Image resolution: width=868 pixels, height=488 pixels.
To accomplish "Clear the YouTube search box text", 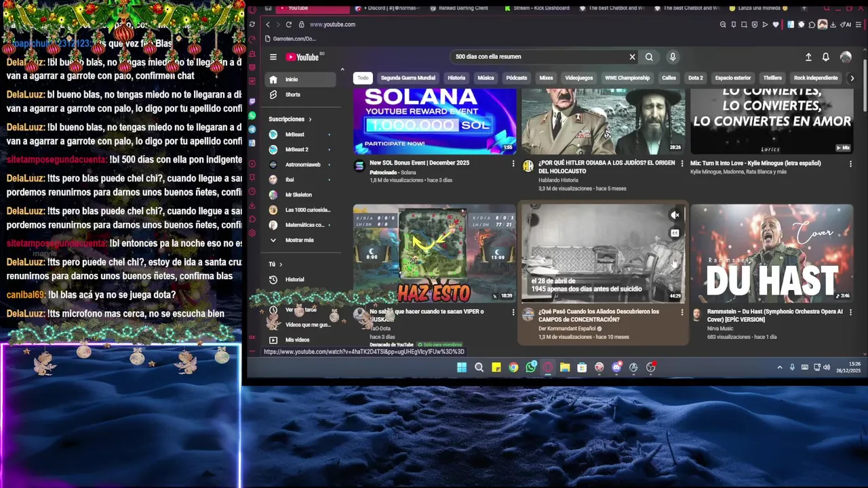I will point(632,57).
